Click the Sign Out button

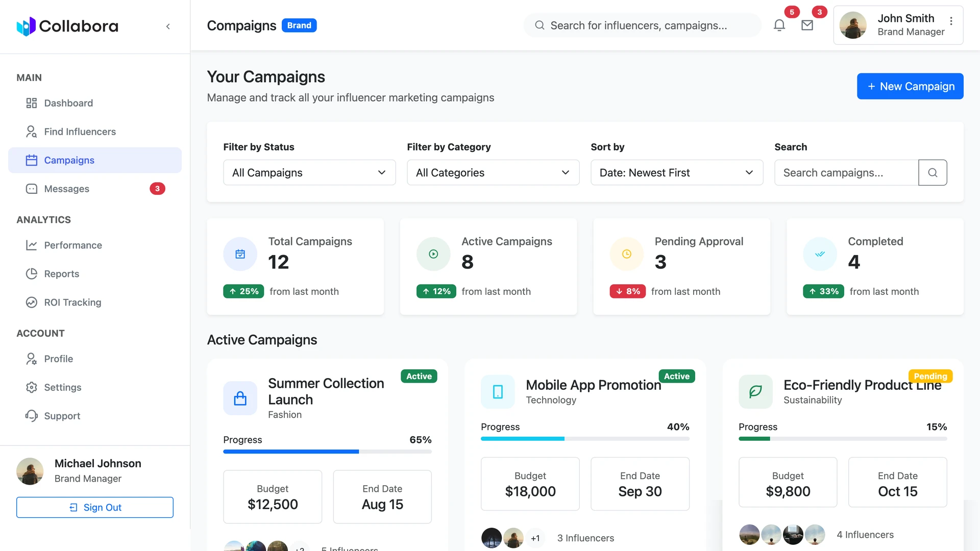[x=95, y=507]
